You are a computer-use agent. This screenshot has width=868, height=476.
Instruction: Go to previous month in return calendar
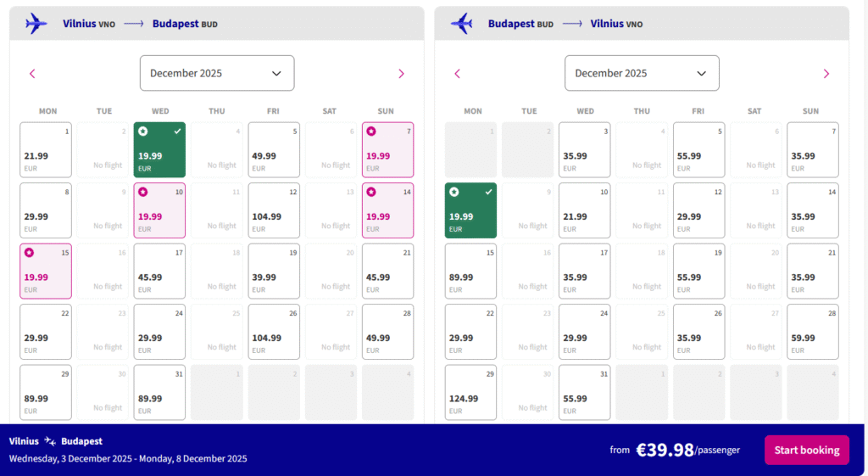(457, 74)
